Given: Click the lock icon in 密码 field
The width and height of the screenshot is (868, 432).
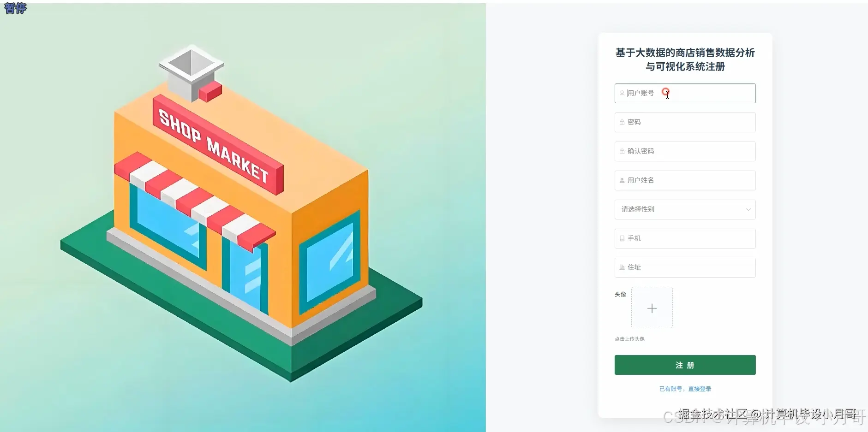Looking at the screenshot, I should tap(622, 122).
